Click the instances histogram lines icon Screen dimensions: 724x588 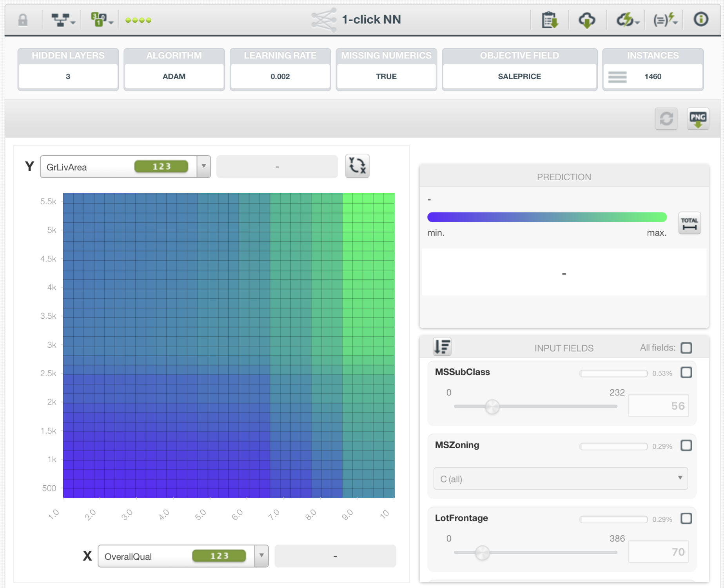[x=617, y=77]
